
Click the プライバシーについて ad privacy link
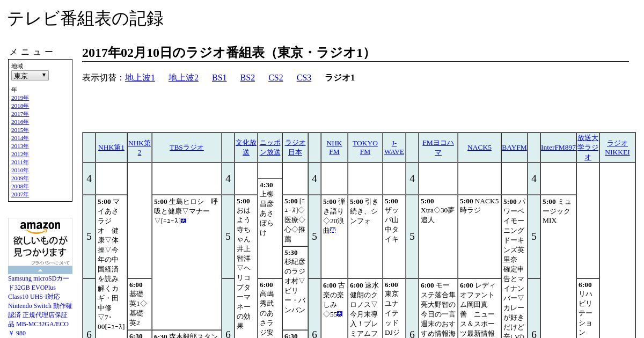(x=50, y=263)
